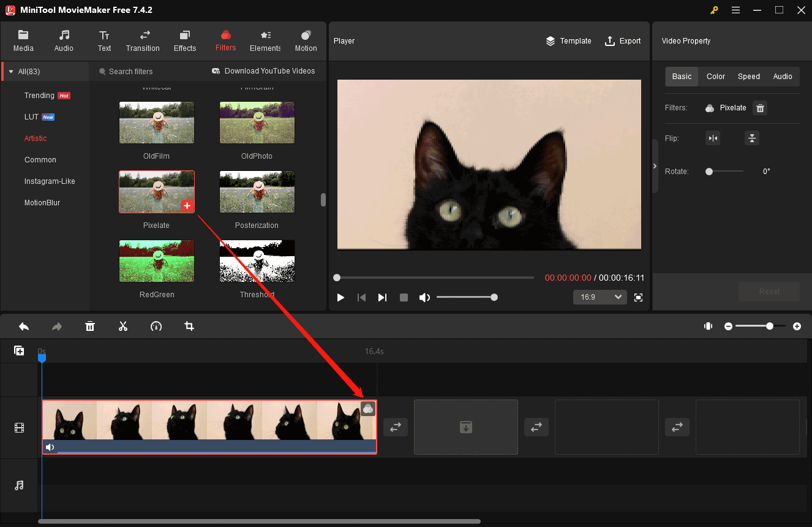This screenshot has width=812, height=527.
Task: Click the filter list scrollbar handle
Action: pos(323,200)
